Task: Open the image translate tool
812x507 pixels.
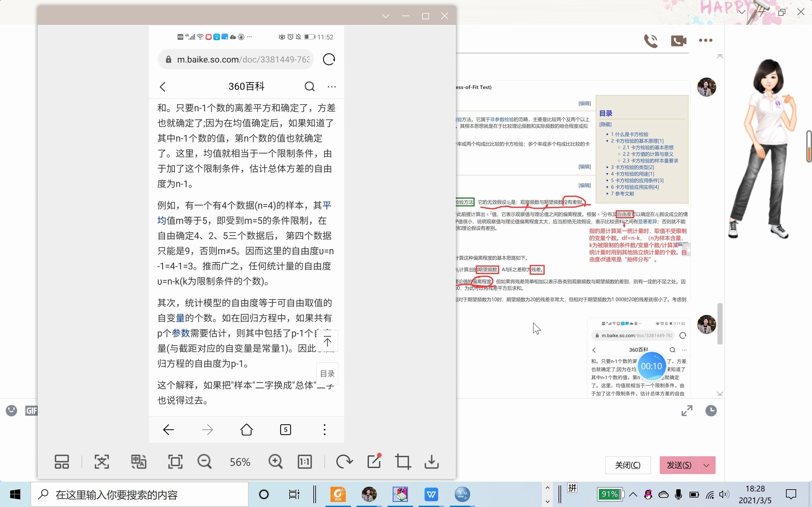Action: [139, 461]
